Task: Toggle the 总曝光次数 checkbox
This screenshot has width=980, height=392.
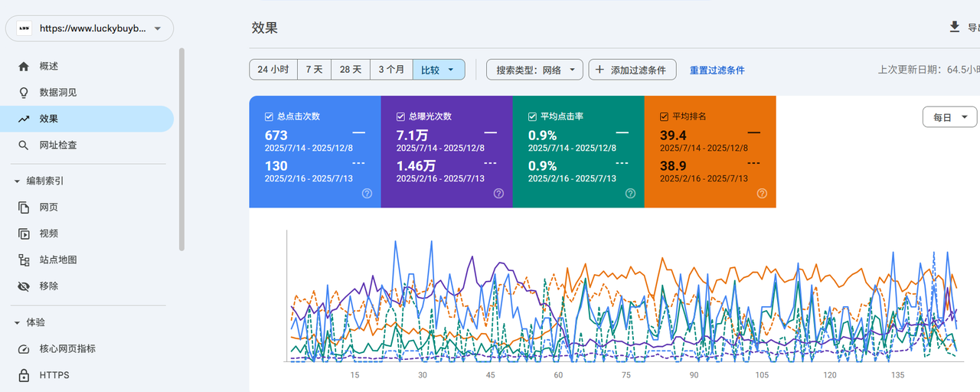Action: point(400,116)
